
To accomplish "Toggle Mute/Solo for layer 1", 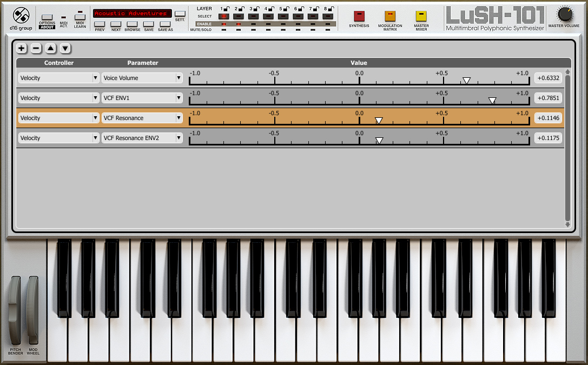I will tap(224, 30).
